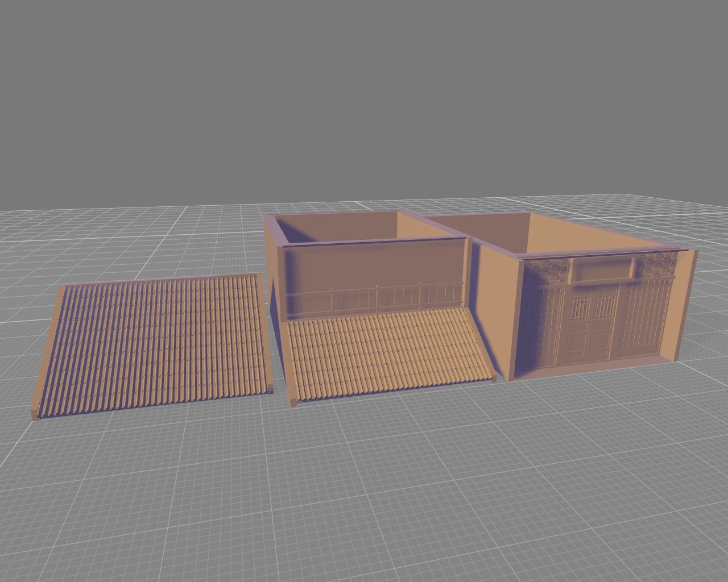Screen dimensions: 728x582
Task: Select the balcony railing on middle building
Action: (374, 300)
